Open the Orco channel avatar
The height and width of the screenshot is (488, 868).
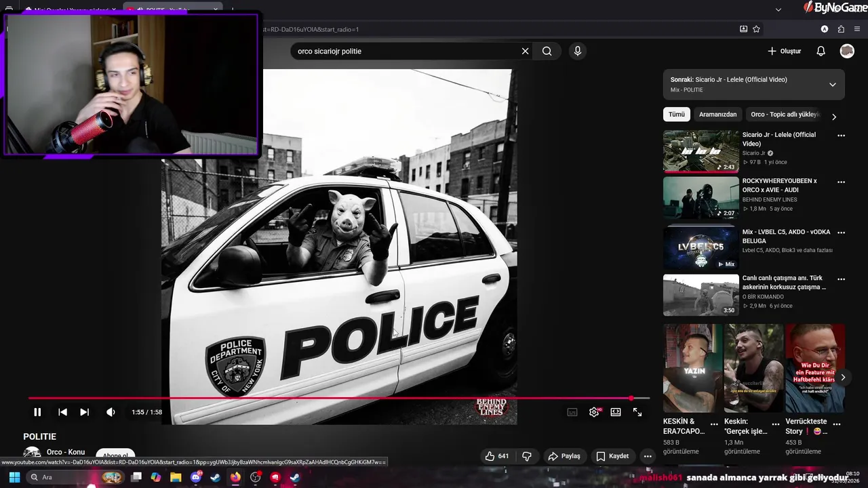[x=32, y=454]
